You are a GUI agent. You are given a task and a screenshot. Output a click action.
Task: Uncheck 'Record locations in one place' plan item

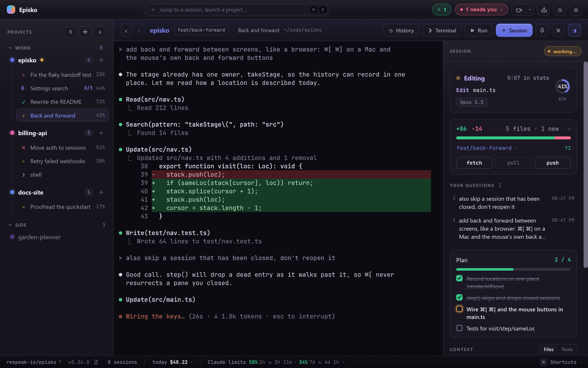coord(459,278)
